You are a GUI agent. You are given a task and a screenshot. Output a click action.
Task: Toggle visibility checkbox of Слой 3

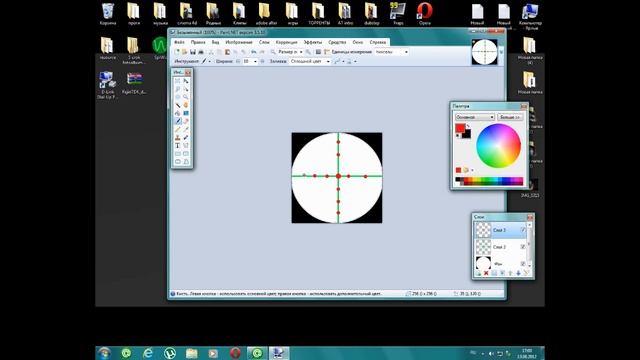[523, 230]
